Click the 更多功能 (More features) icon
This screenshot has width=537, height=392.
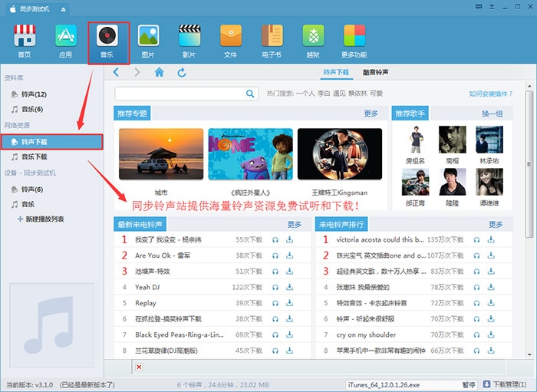pyautogui.click(x=354, y=41)
